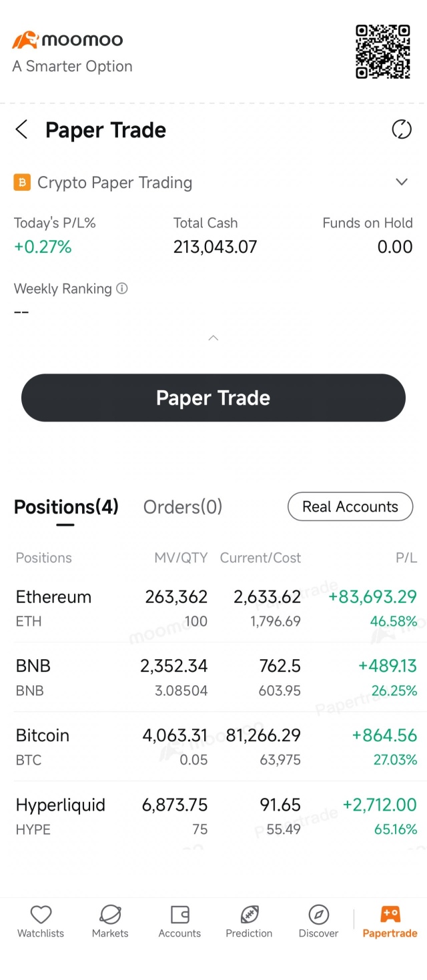
Task: Open Watchlists heart icon
Action: [x=41, y=915]
